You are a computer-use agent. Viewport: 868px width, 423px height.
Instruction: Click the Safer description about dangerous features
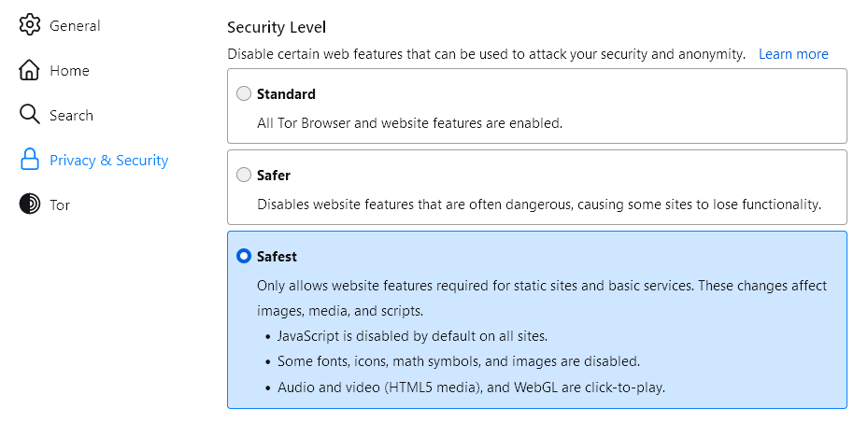539,204
